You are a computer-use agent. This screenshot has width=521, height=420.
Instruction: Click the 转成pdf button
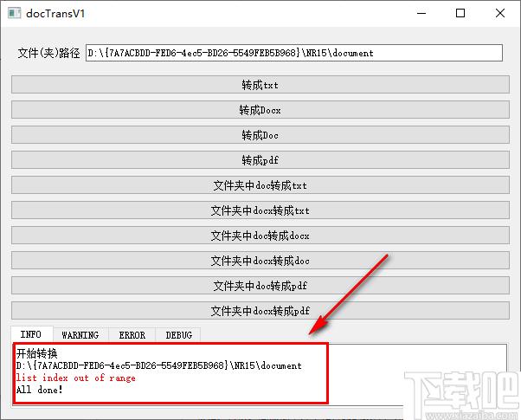260,160
